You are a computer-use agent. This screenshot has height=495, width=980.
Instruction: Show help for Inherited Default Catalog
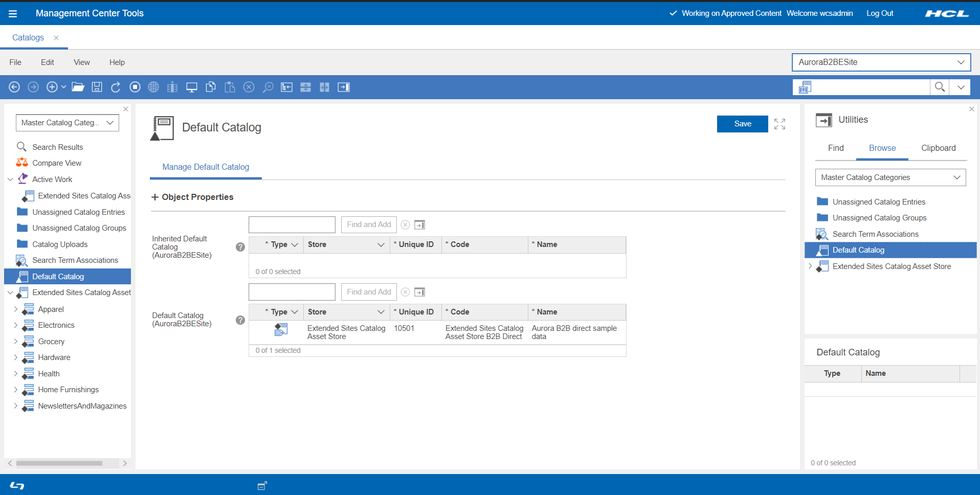pos(240,247)
